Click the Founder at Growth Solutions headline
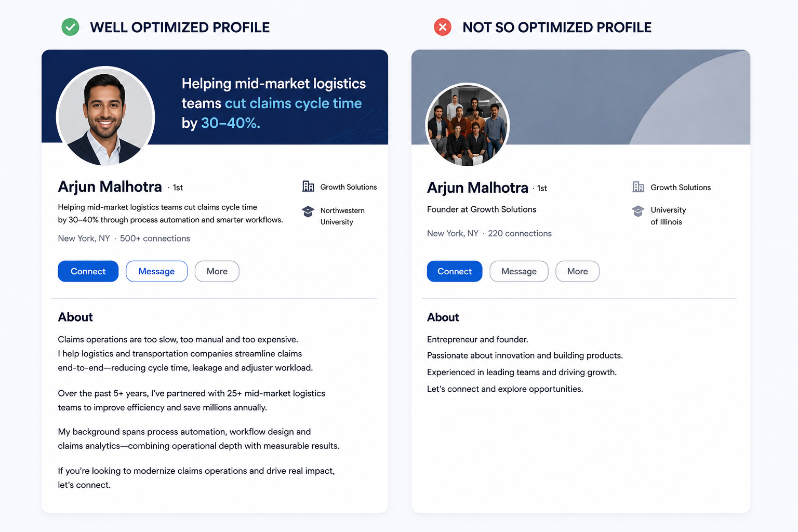The image size is (798, 532). pyautogui.click(x=482, y=209)
